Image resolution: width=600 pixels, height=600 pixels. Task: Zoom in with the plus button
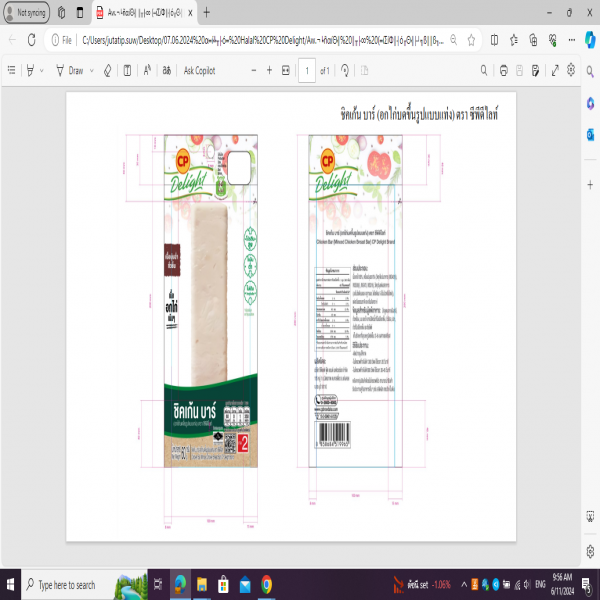[x=270, y=71]
